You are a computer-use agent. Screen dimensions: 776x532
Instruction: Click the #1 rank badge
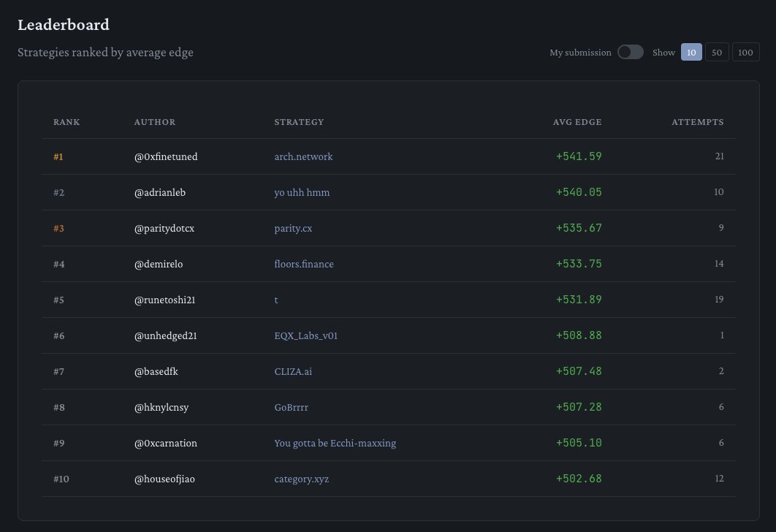click(x=58, y=157)
